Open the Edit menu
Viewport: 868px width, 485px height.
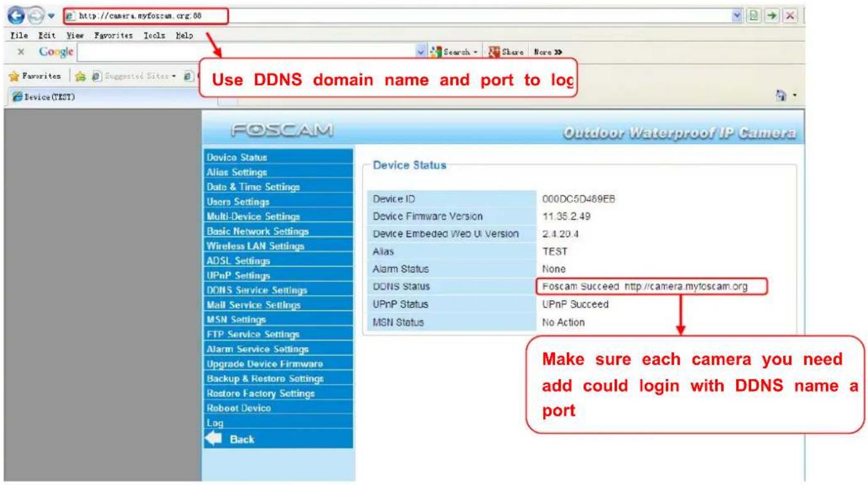coord(47,36)
